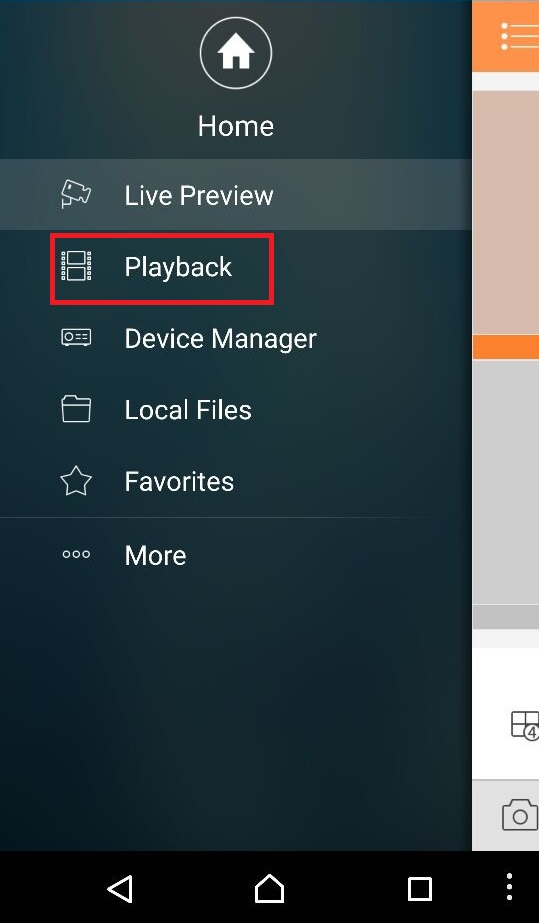Screen dimensions: 539x923
Task: Tap the Local Files folder icon
Action: tap(76, 409)
